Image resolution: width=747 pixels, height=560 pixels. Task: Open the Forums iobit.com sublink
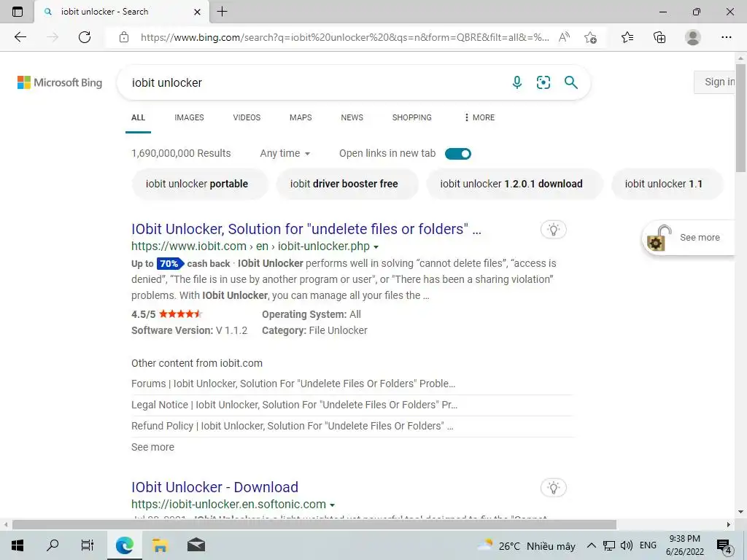(x=293, y=384)
